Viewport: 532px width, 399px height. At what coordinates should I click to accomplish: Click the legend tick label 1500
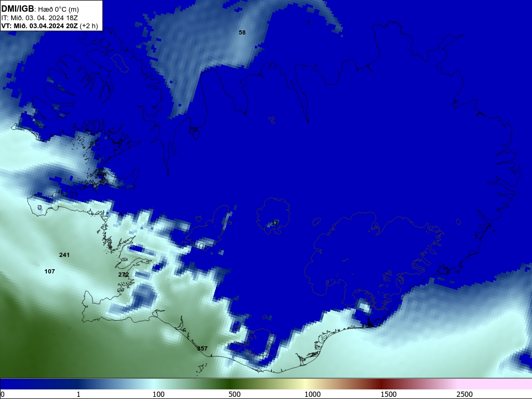tap(388, 394)
